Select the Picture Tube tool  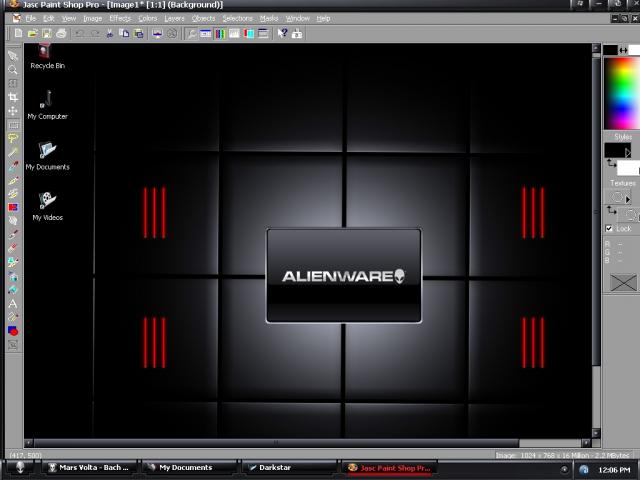tap(13, 262)
